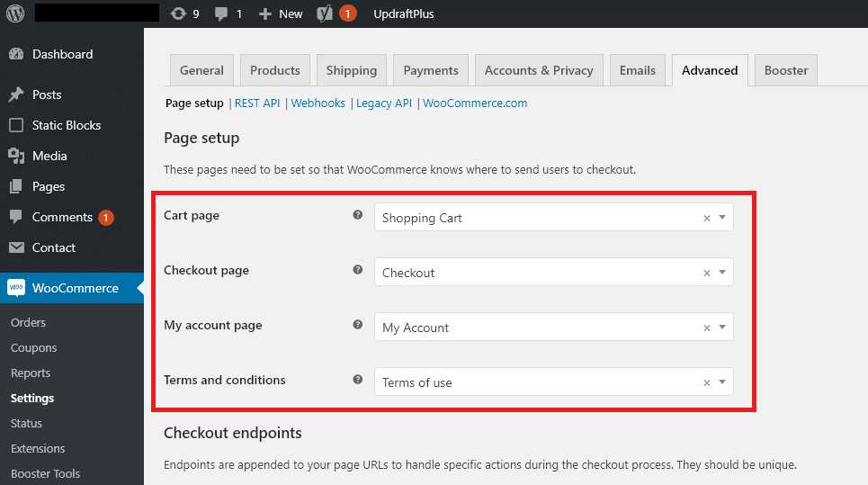Switch to the Payments tab
This screenshot has height=485, width=868.
(x=431, y=70)
